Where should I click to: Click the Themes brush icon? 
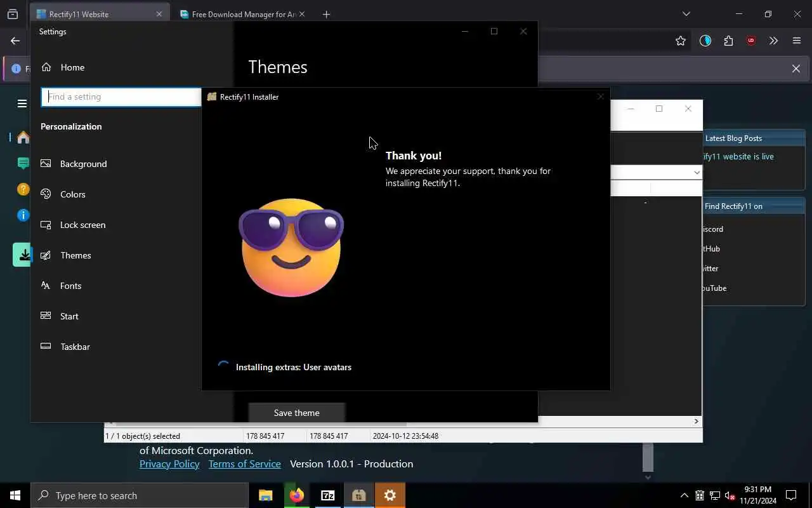(x=46, y=255)
